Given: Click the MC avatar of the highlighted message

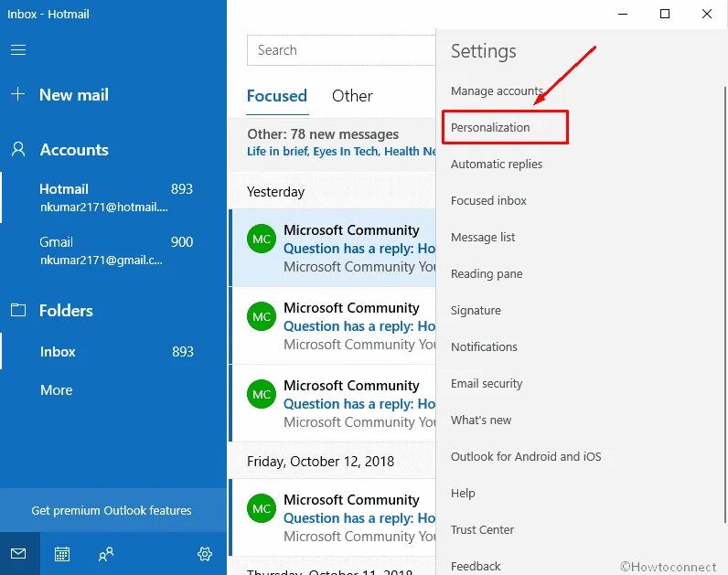Looking at the screenshot, I should 262,239.
